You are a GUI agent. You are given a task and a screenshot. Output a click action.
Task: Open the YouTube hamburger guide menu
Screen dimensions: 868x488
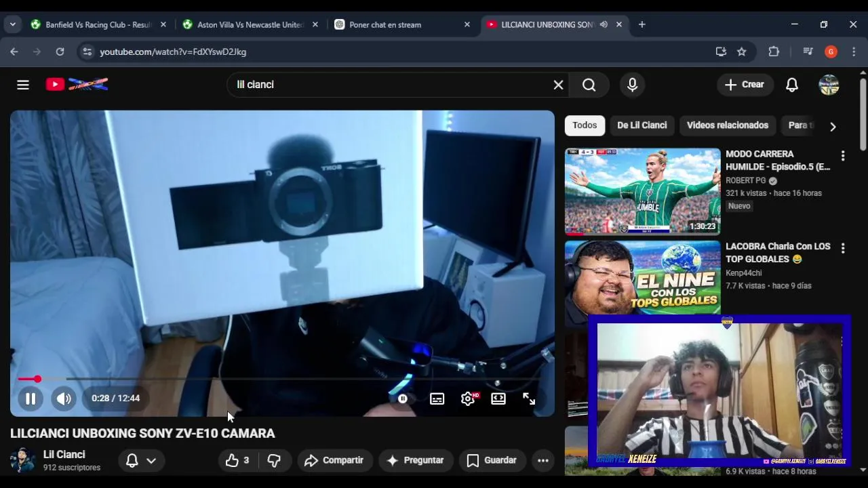[23, 85]
